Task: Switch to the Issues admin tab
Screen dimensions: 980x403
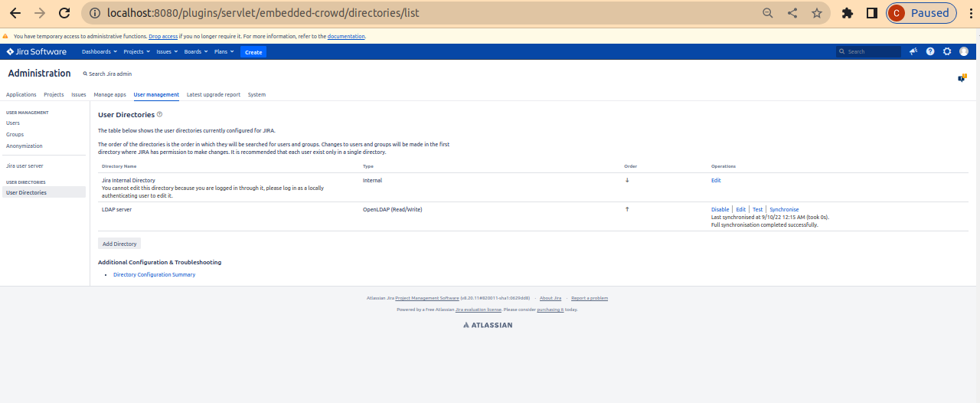Action: click(79, 95)
